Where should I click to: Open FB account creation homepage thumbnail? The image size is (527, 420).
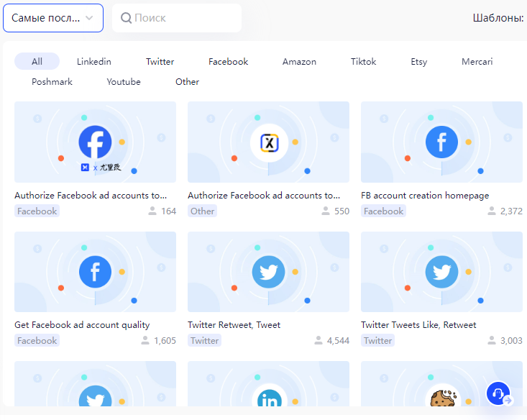(x=441, y=142)
